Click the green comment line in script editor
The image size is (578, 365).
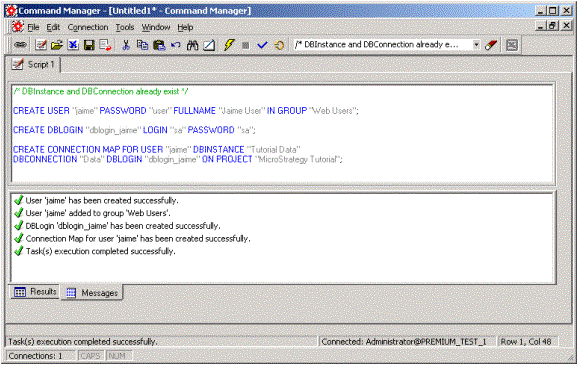pyautogui.click(x=101, y=91)
